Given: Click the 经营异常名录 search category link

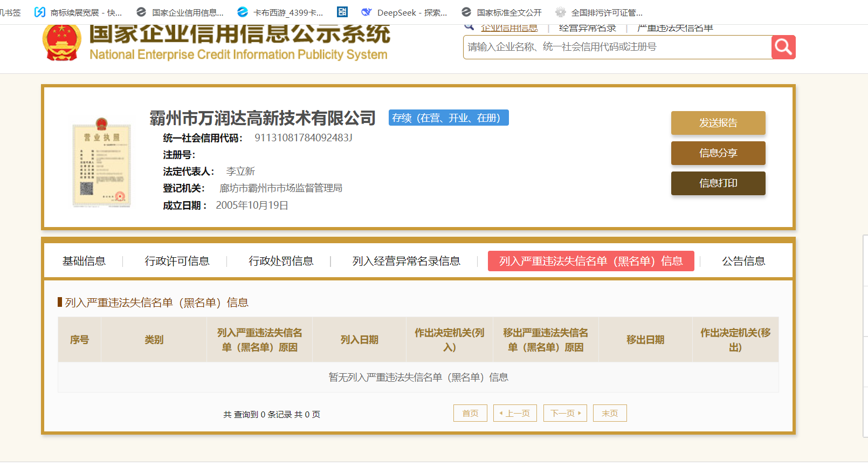Looking at the screenshot, I should 588,28.
